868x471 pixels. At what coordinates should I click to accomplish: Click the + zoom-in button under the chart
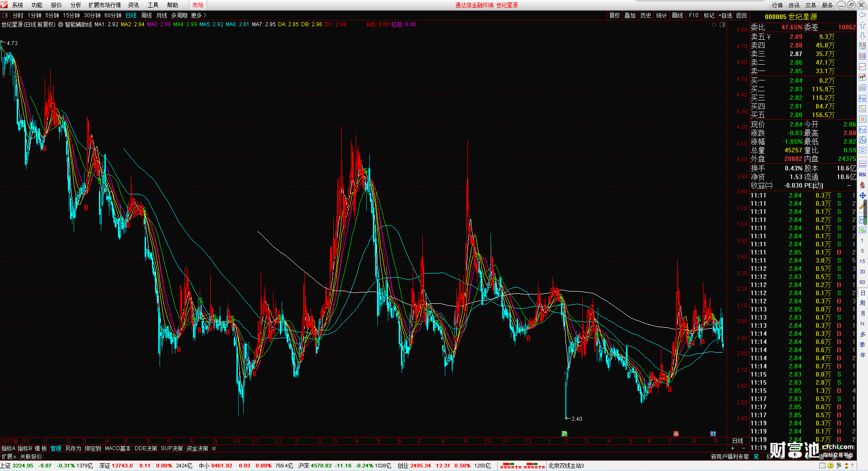point(732,448)
